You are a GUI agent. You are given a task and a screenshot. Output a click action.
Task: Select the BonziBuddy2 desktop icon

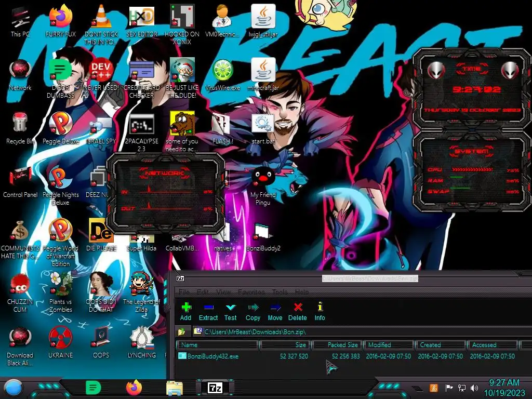[x=263, y=237]
